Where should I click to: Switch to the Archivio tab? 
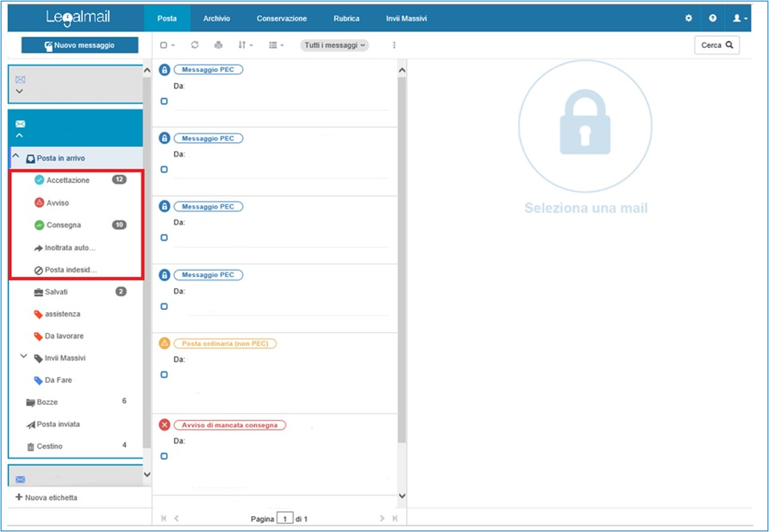click(216, 18)
